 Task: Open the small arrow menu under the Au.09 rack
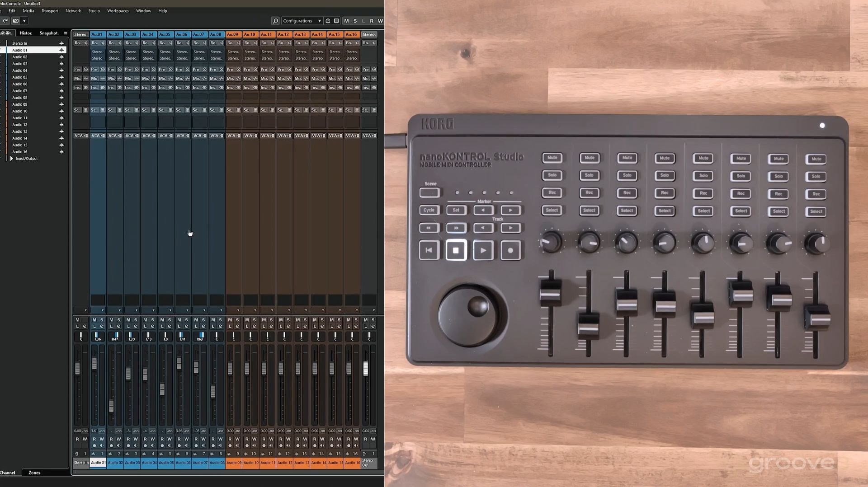point(238,310)
